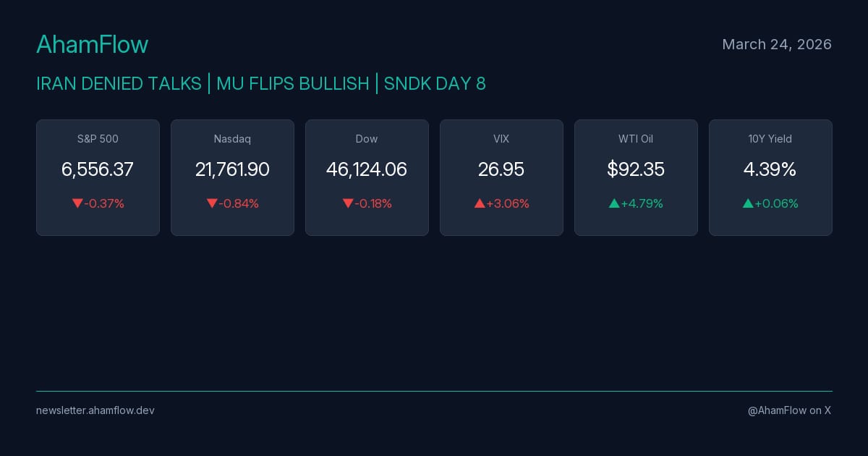This screenshot has height=456, width=868.
Task: Select the VIX value 26.95
Action: click(x=501, y=169)
